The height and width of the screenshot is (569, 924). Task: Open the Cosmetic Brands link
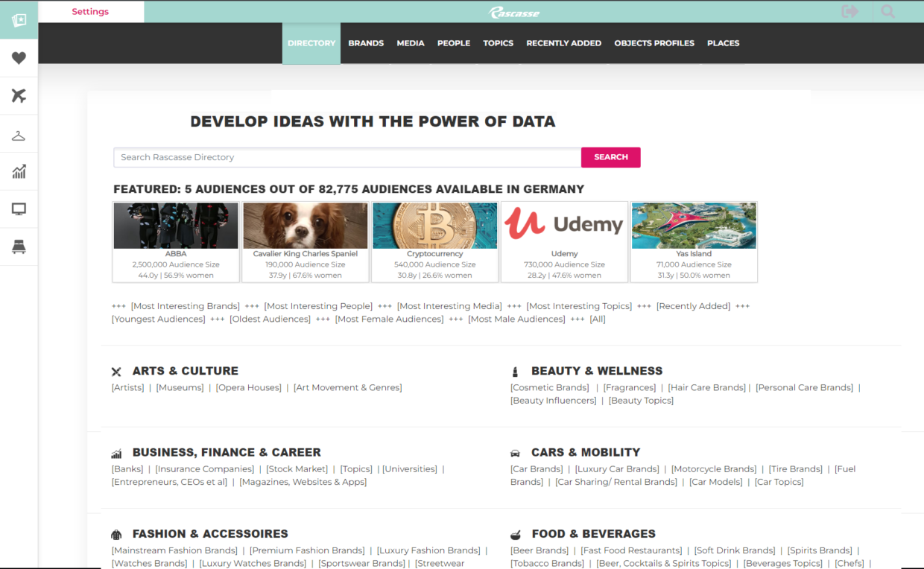(x=550, y=387)
